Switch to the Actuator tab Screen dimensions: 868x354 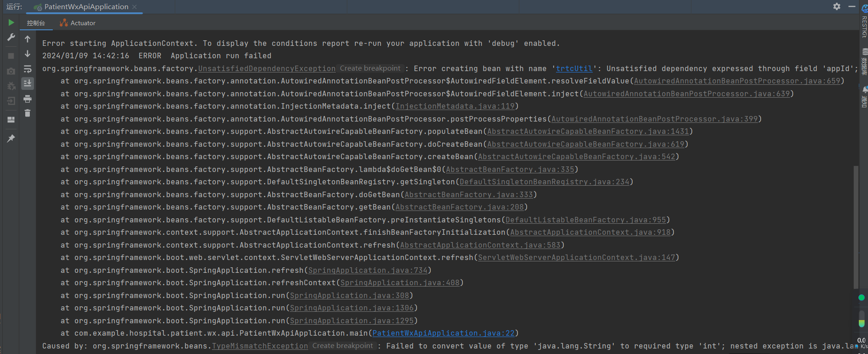pos(78,23)
